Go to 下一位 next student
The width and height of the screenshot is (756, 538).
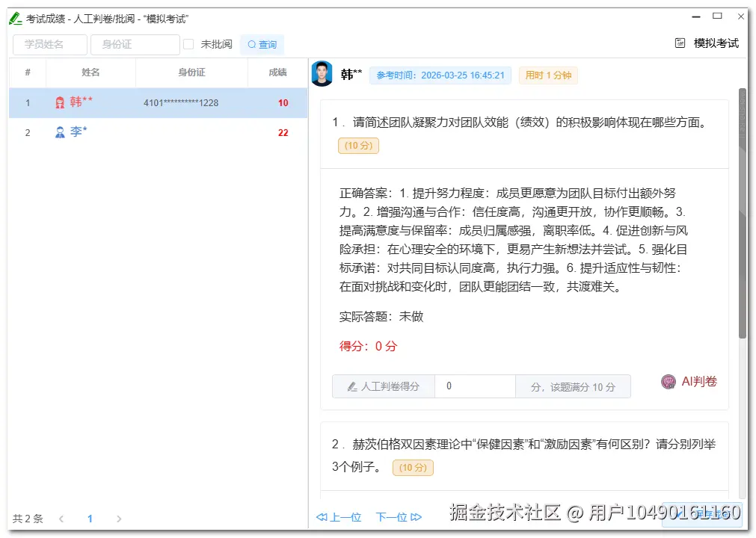pos(399,517)
